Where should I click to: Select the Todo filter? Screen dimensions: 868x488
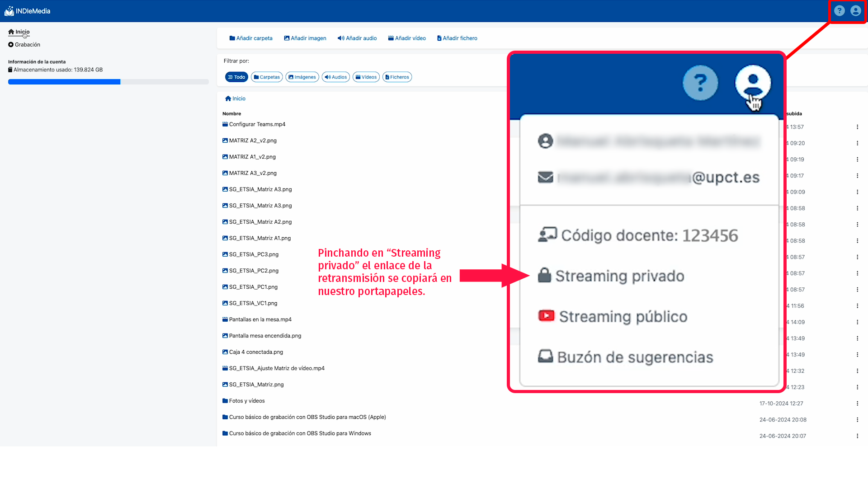click(236, 77)
